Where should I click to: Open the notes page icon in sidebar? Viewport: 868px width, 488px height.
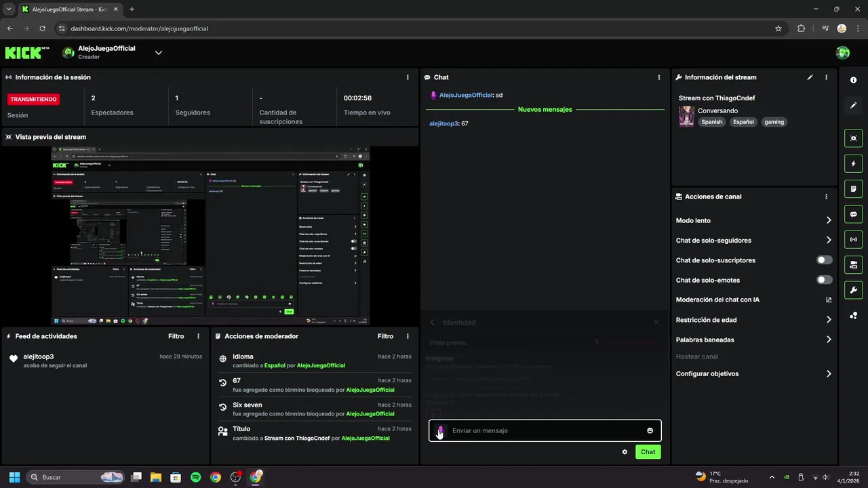point(853,188)
